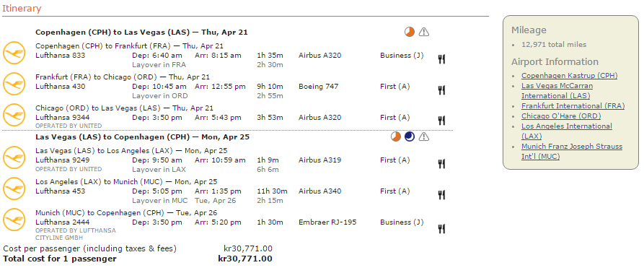
Task: Open Munich Franz Joseph Strauss Int'l link
Action: pos(572,151)
